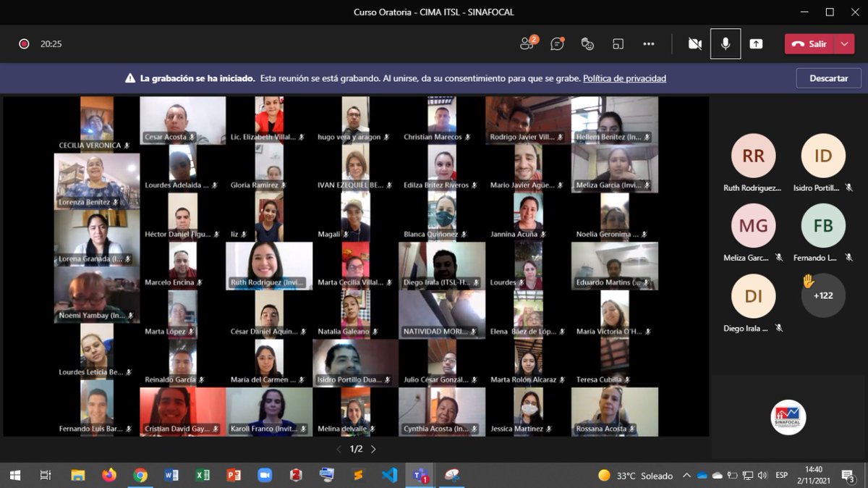Click name label Marcelo Encina

[x=169, y=282]
